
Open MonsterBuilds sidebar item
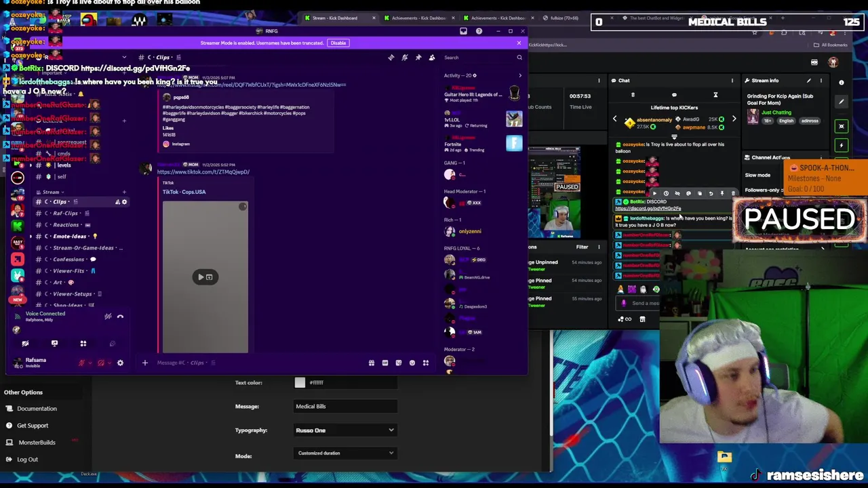[37, 443]
